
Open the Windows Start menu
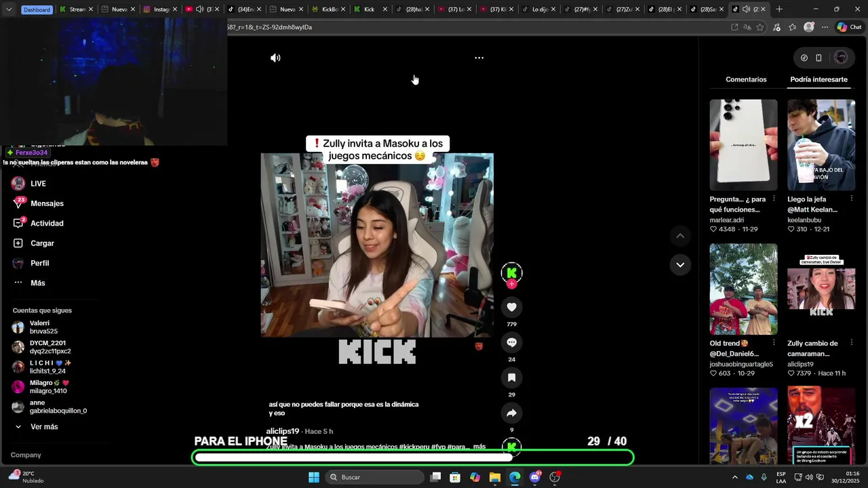[x=314, y=477]
